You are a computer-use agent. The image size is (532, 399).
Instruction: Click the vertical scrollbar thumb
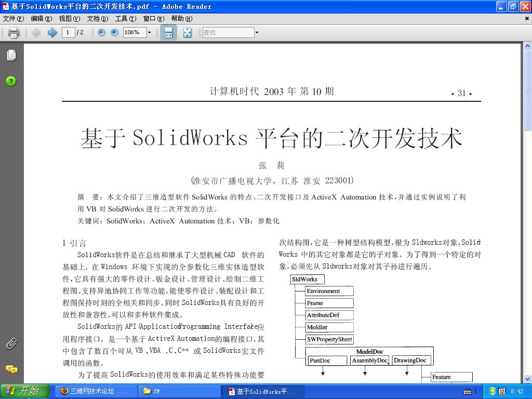tap(528, 90)
